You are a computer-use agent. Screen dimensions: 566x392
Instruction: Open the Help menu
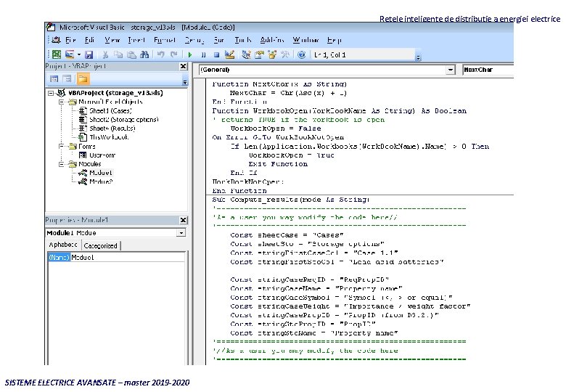point(335,40)
